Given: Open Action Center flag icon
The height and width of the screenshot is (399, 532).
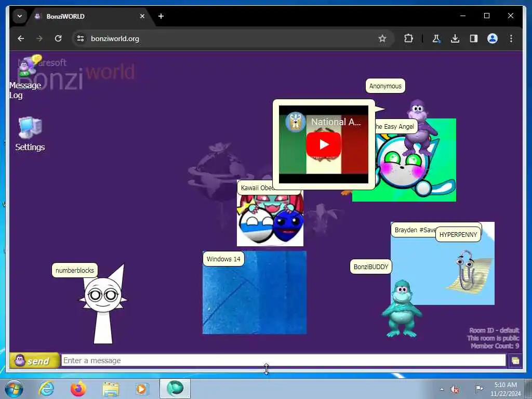Looking at the screenshot, I should click(x=478, y=389).
